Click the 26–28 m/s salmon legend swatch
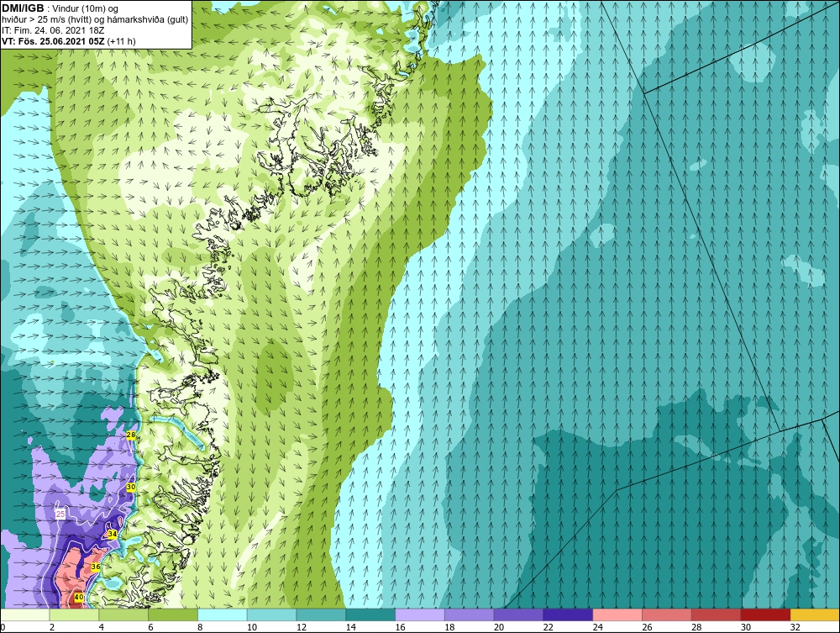 [666, 615]
